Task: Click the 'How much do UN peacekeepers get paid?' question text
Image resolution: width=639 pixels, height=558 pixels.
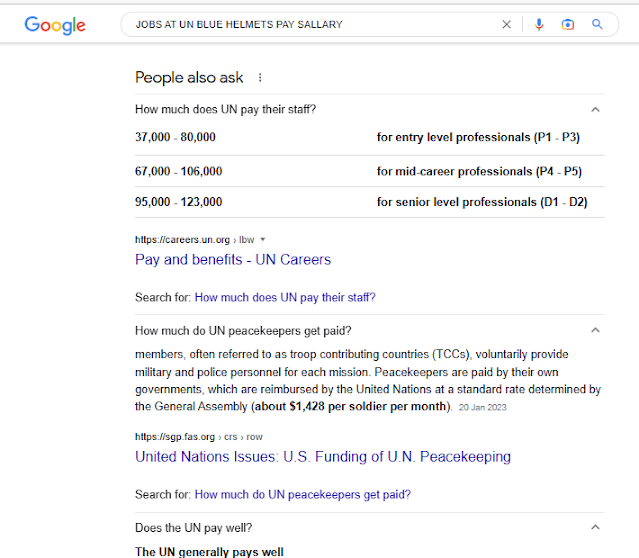Action: 243,331
